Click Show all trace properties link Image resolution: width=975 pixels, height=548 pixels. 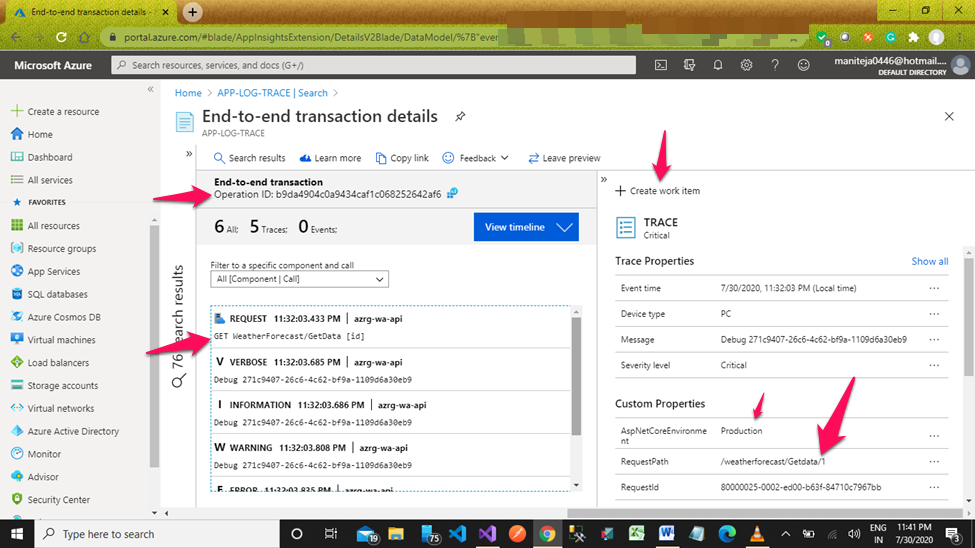[930, 261]
